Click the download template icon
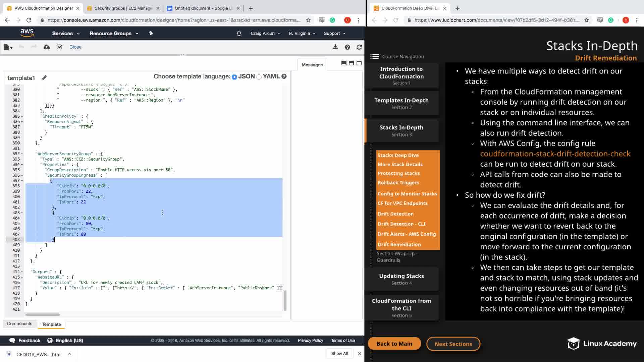Screen dimensions: 644x362 (x=335, y=47)
